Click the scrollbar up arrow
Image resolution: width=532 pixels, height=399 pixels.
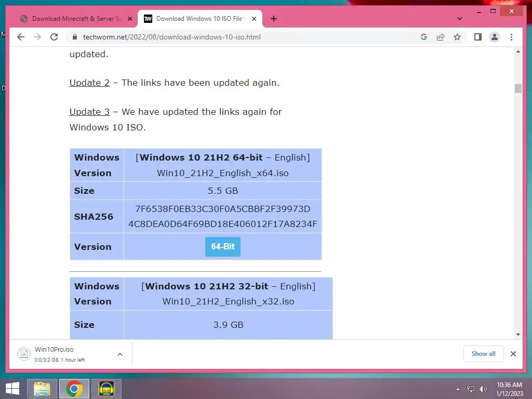[x=518, y=51]
